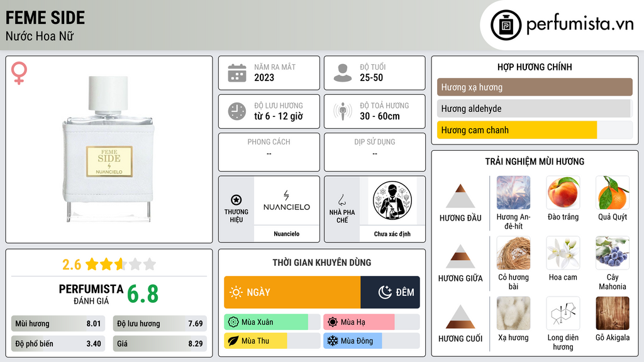Click the sun icon next to Mùa Hạ

click(x=333, y=322)
